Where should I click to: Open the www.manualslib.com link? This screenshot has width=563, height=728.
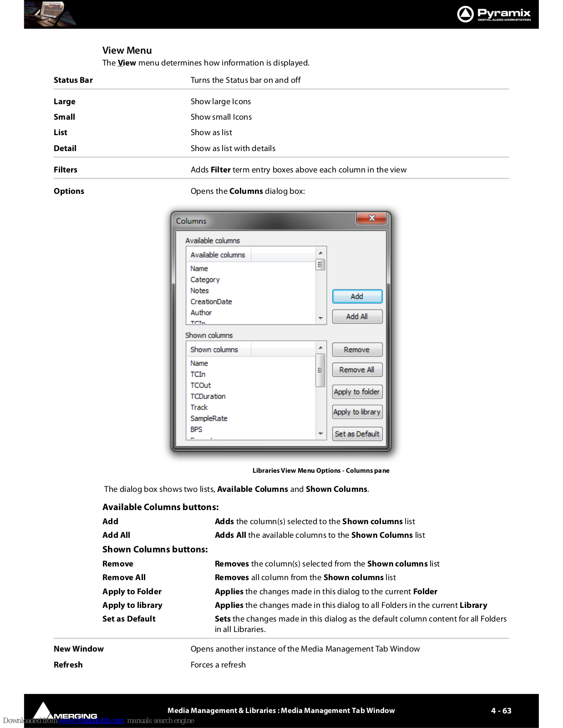click(x=91, y=720)
